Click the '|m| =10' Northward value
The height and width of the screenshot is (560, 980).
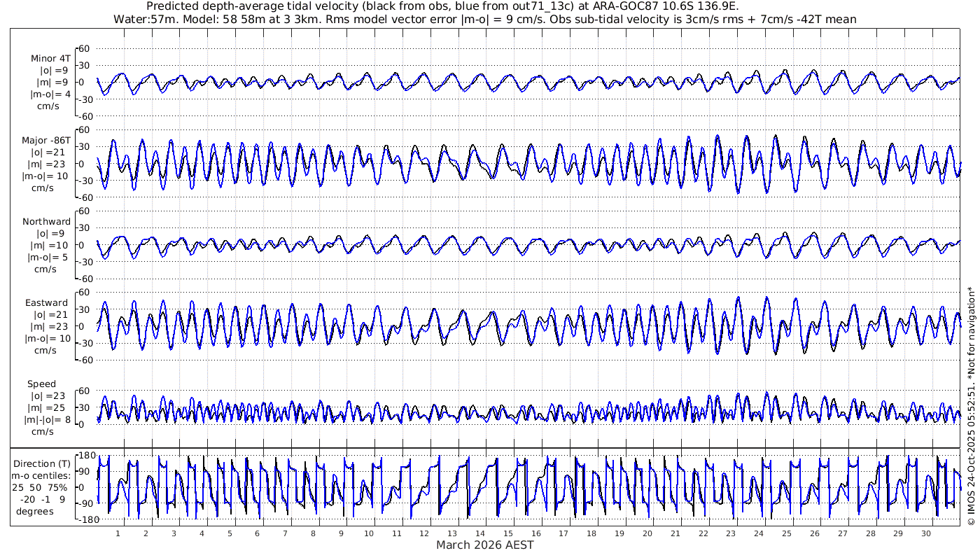50,246
